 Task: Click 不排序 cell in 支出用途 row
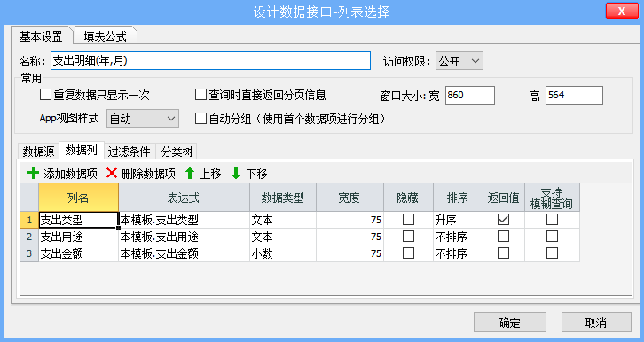coord(458,237)
